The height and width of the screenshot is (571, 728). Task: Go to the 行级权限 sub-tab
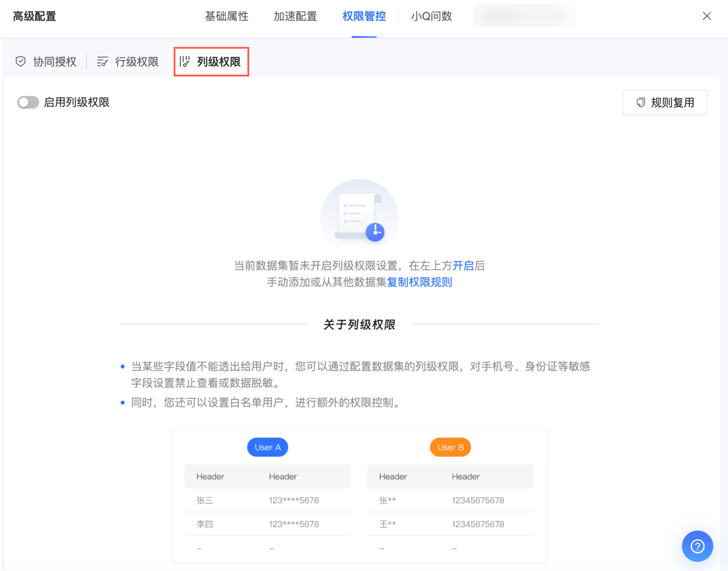(x=128, y=61)
